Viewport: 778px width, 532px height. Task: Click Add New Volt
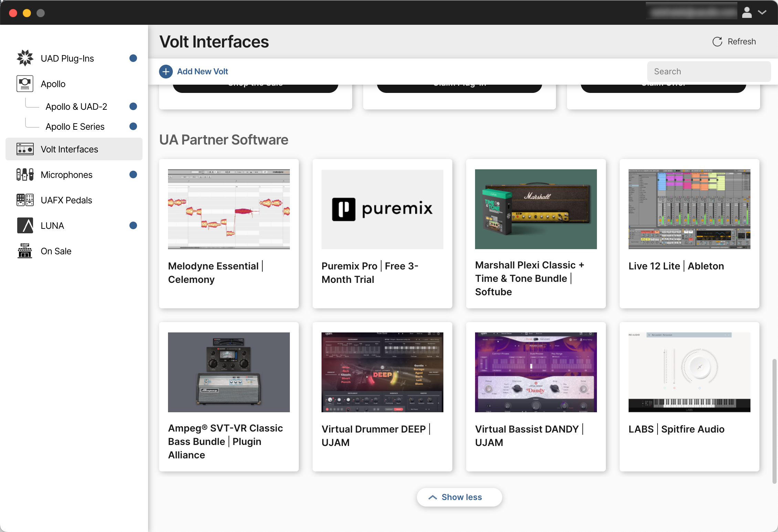coord(193,71)
